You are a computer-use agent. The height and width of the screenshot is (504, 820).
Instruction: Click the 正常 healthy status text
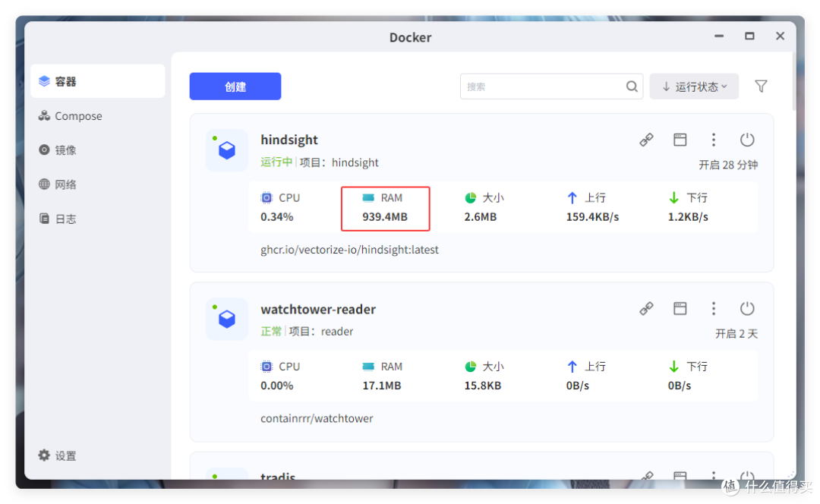tap(271, 331)
